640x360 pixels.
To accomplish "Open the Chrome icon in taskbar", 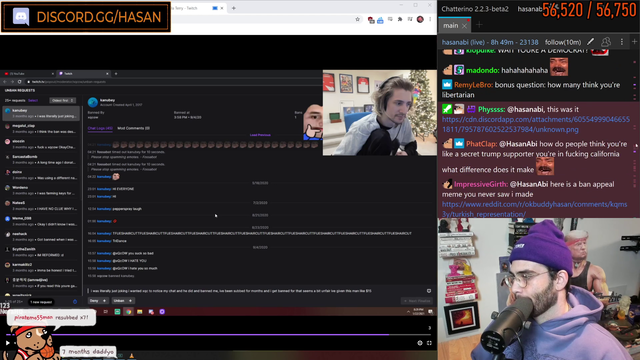I will click(129, 312).
